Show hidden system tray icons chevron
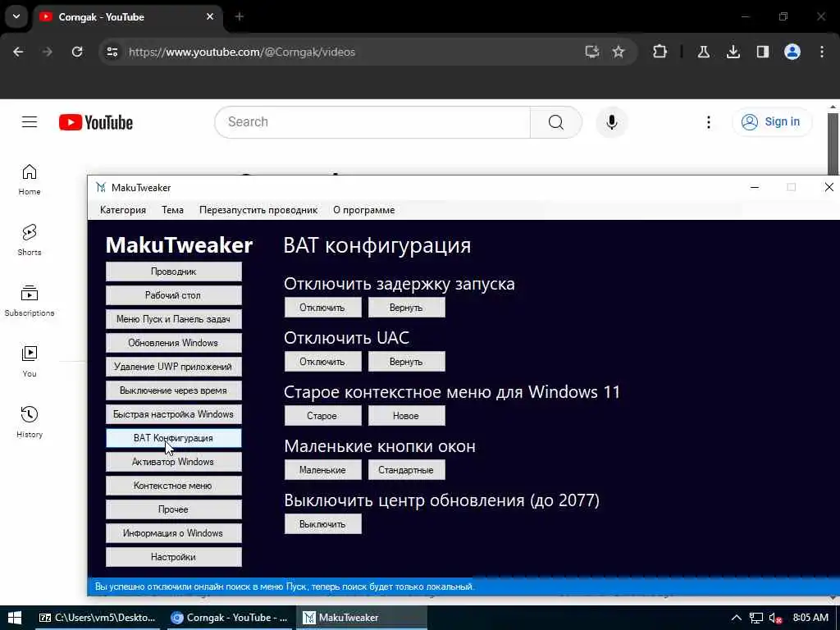840x630 pixels. click(737, 618)
